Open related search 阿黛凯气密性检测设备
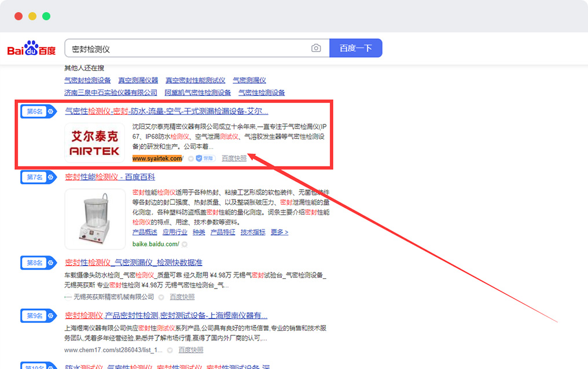Image resolution: width=588 pixels, height=369 pixels. (197, 93)
